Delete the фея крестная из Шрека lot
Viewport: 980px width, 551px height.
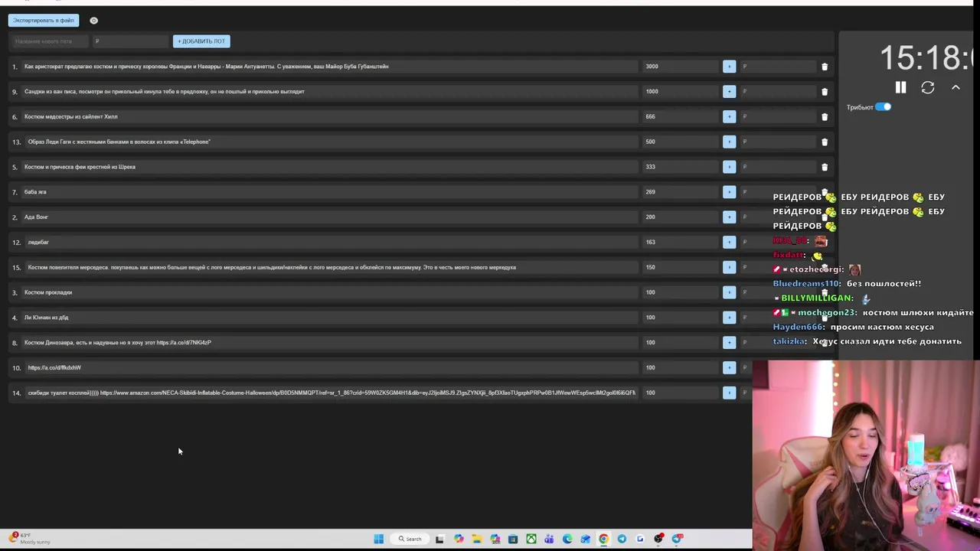pos(825,167)
